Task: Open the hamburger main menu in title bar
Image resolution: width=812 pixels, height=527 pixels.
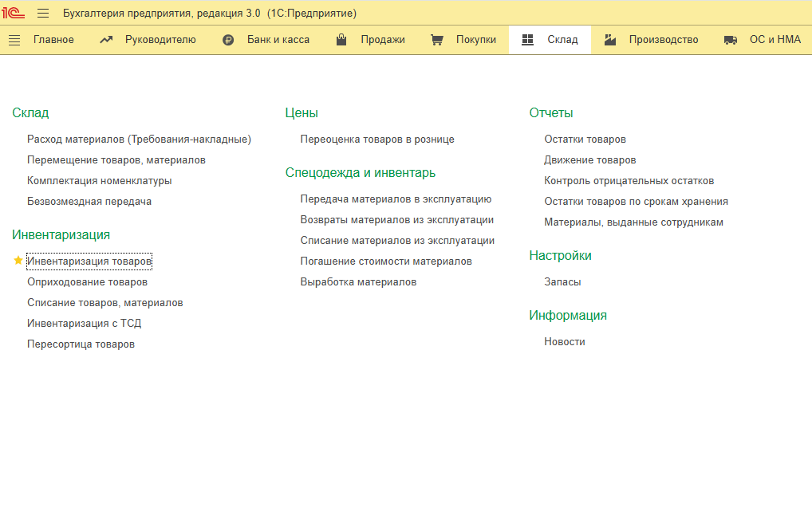Action: click(x=43, y=14)
